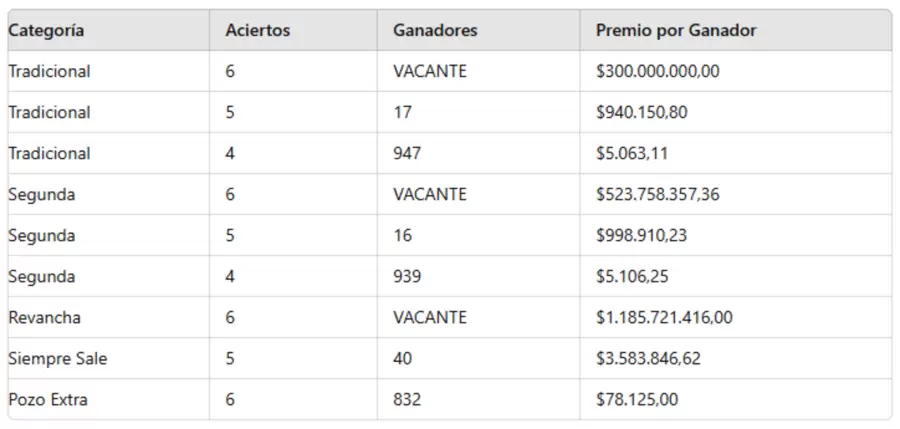The width and height of the screenshot is (900, 429).
Task: Select the $5.106,25 prize amount
Action: [630, 277]
